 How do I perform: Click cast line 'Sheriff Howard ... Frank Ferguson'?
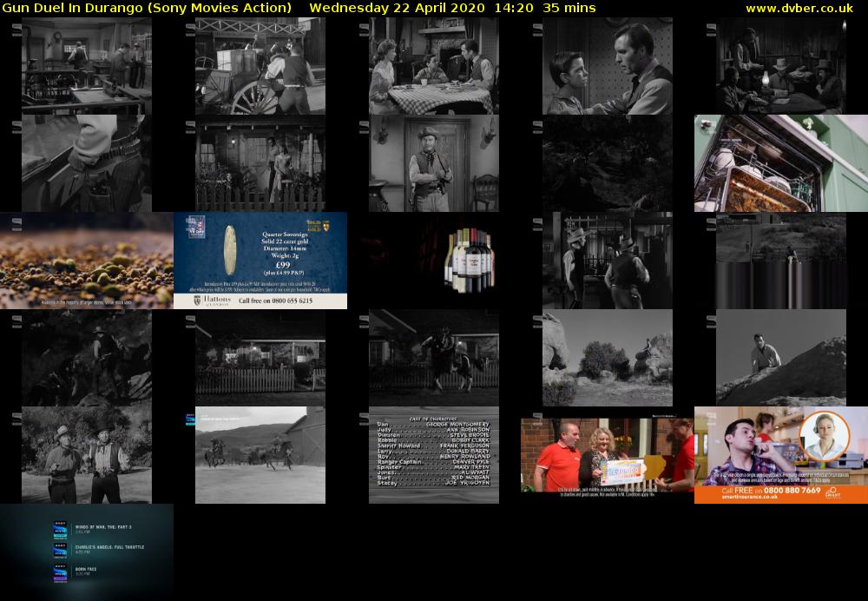(433, 446)
